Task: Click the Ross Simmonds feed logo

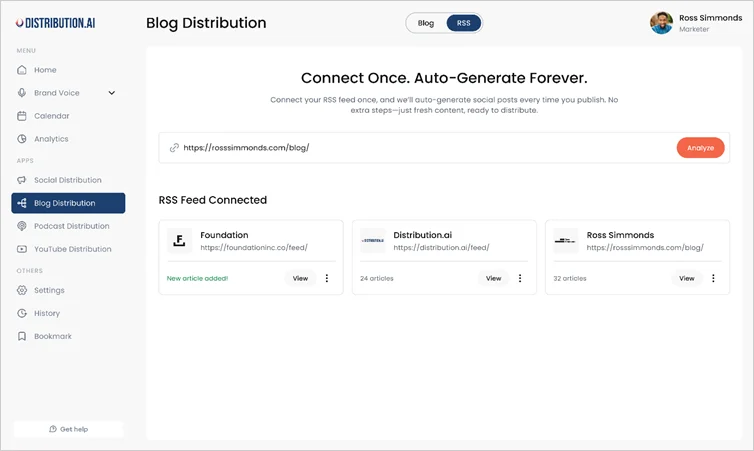Action: click(x=566, y=240)
